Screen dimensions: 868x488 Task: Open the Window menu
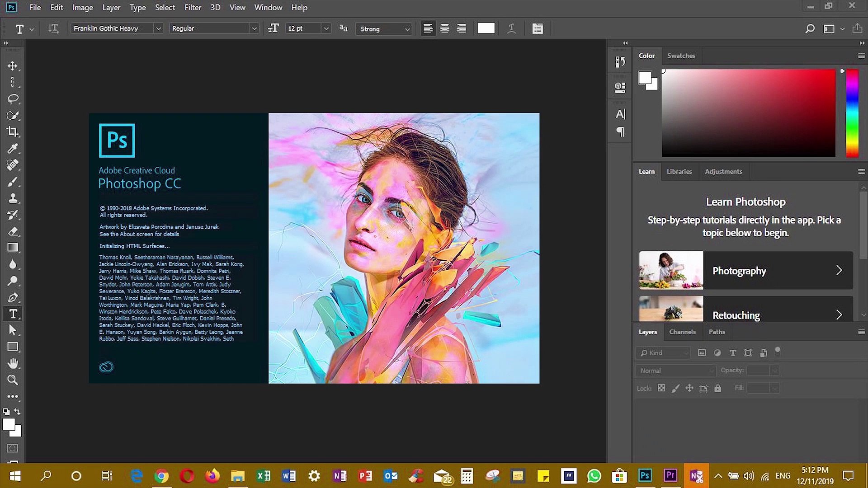coord(268,8)
